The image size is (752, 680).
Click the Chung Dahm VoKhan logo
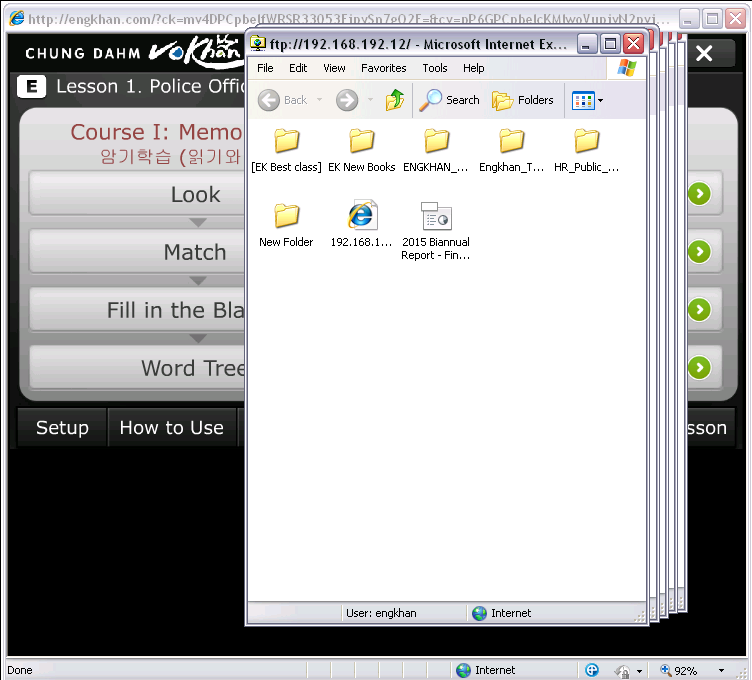[x=132, y=52]
